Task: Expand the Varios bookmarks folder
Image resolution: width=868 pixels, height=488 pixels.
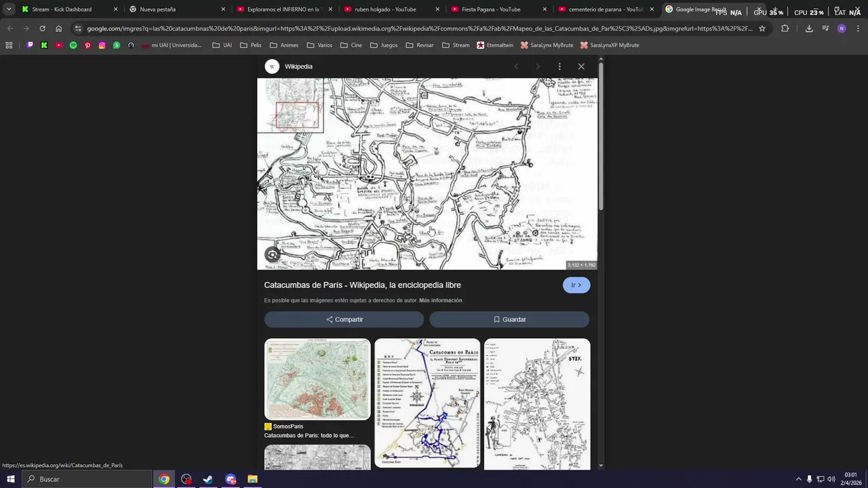Action: [319, 45]
